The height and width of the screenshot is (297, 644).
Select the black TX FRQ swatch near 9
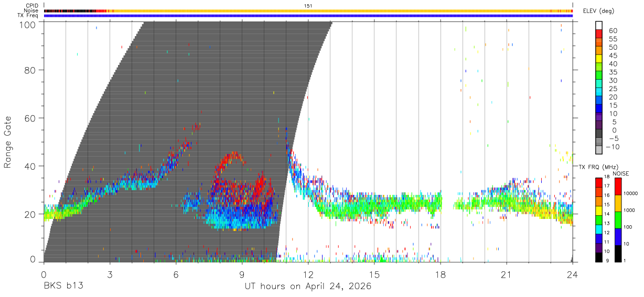coord(599,258)
